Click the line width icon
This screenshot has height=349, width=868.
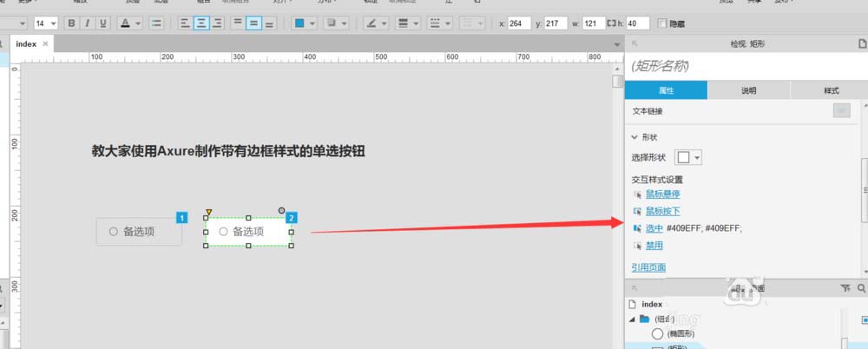[x=403, y=23]
